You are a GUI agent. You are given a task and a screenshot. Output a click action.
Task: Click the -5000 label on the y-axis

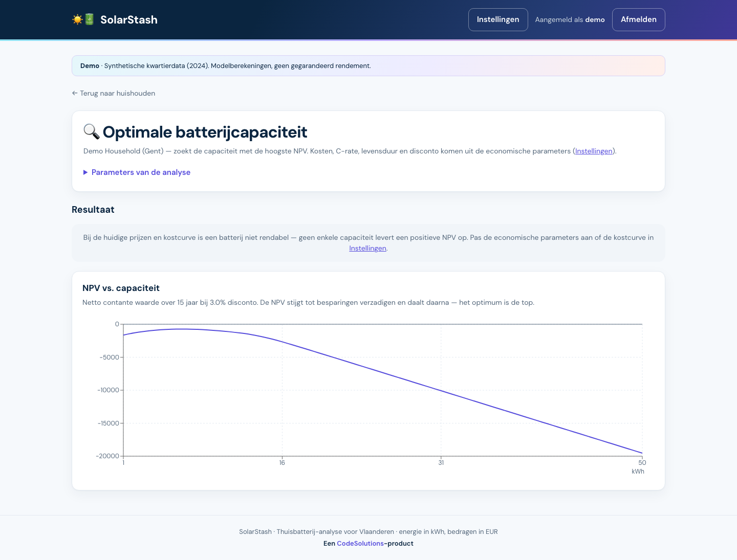click(110, 357)
